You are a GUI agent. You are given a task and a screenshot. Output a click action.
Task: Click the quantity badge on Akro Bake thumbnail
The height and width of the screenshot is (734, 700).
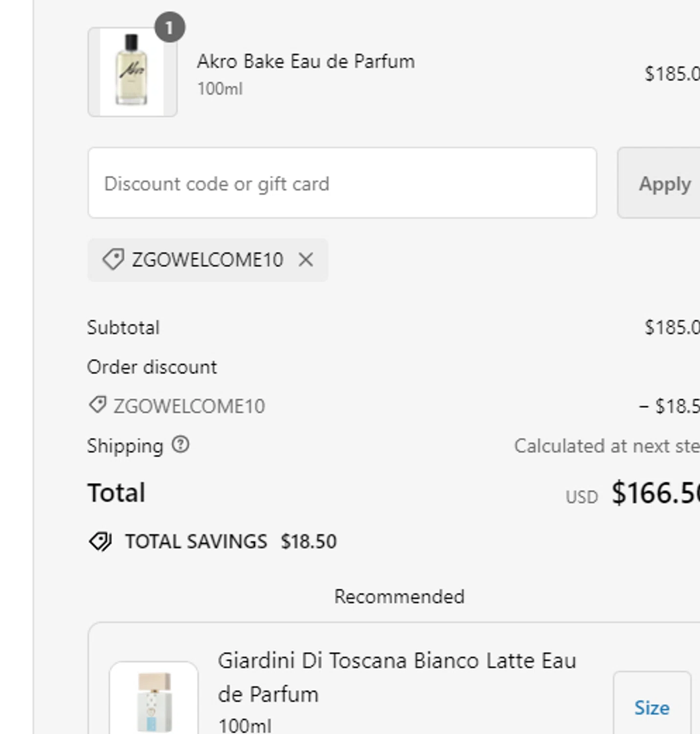(x=170, y=27)
